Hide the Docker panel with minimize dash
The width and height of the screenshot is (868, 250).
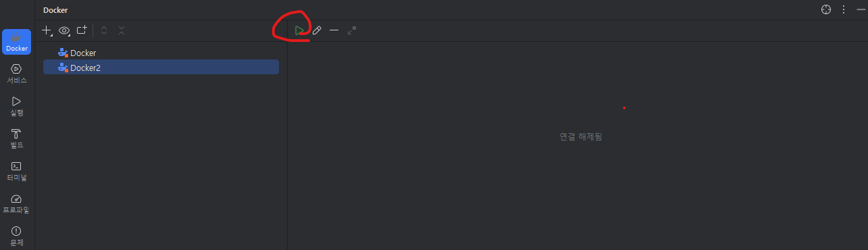pyautogui.click(x=861, y=9)
